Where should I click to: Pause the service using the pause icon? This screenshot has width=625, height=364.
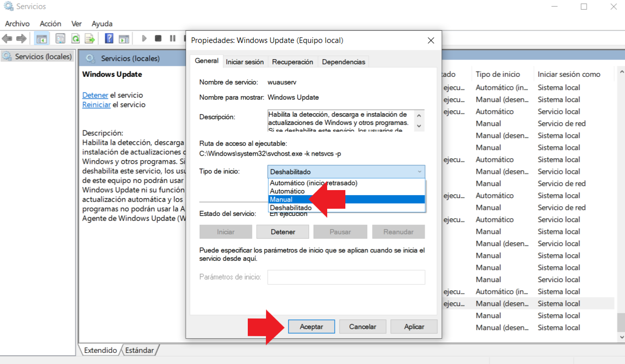171,38
